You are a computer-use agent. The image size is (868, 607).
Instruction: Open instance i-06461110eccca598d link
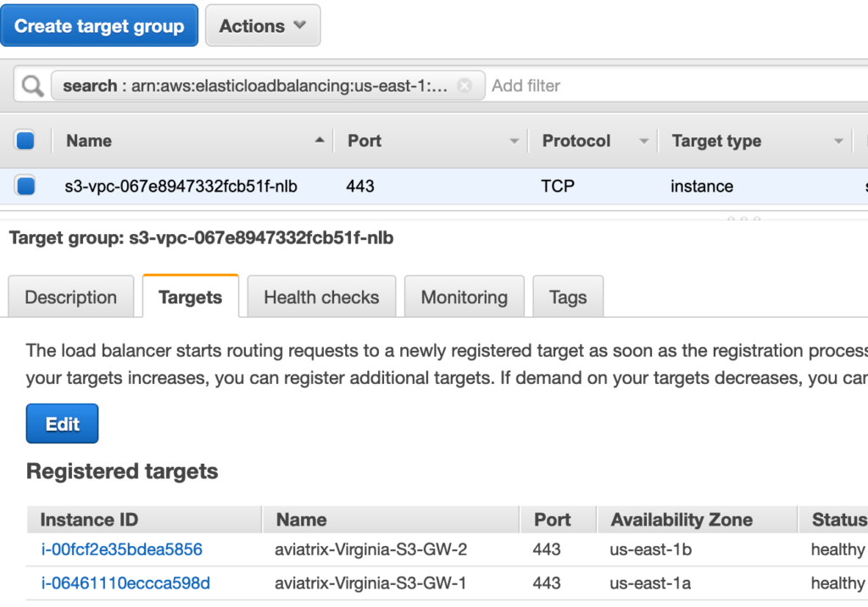pos(125,583)
